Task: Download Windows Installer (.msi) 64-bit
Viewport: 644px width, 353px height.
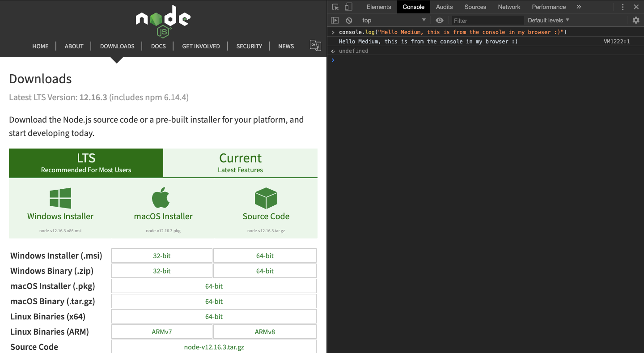Action: pos(265,256)
